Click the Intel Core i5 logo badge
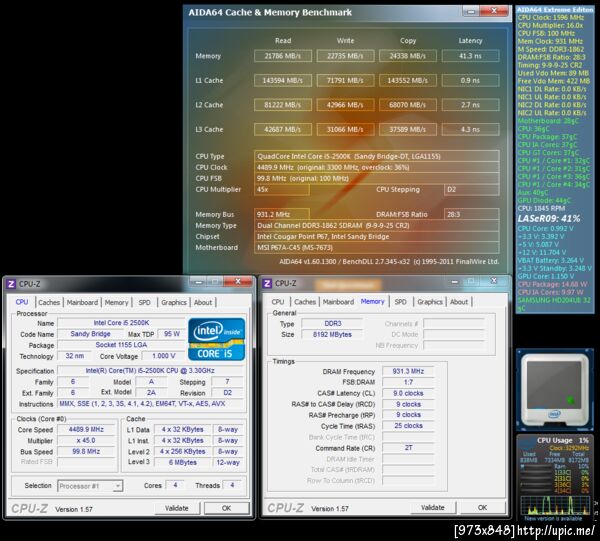Image resolution: width=600 pixels, height=541 pixels. 217,339
